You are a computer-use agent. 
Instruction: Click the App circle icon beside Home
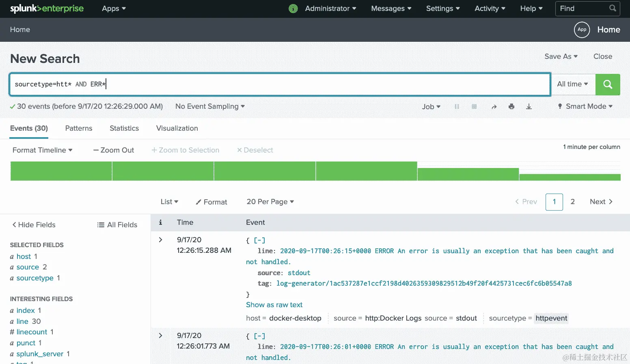click(x=582, y=30)
